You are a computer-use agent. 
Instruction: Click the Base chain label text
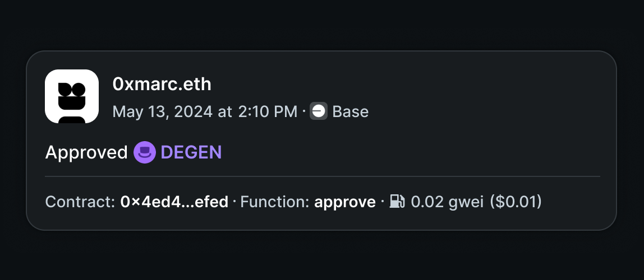[x=351, y=111]
